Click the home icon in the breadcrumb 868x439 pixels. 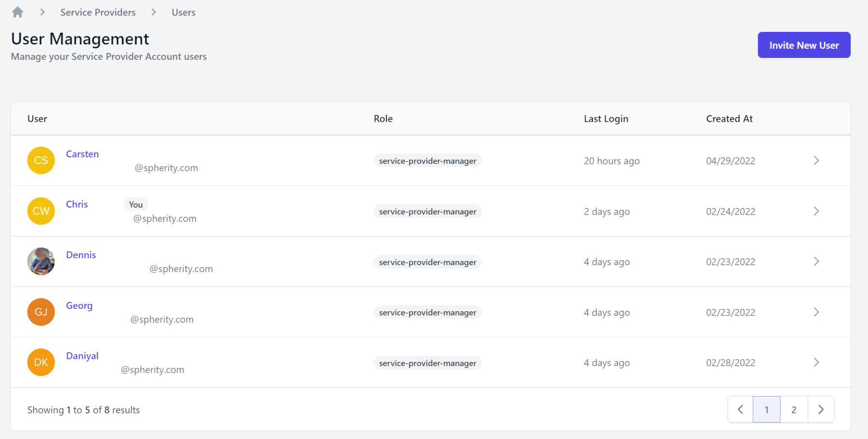pos(17,12)
